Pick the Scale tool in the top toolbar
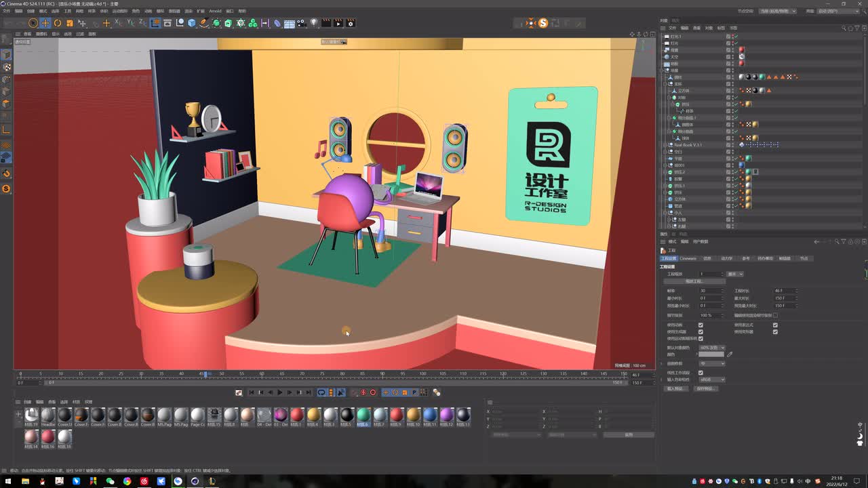Image resolution: width=868 pixels, height=488 pixels. click(x=69, y=23)
